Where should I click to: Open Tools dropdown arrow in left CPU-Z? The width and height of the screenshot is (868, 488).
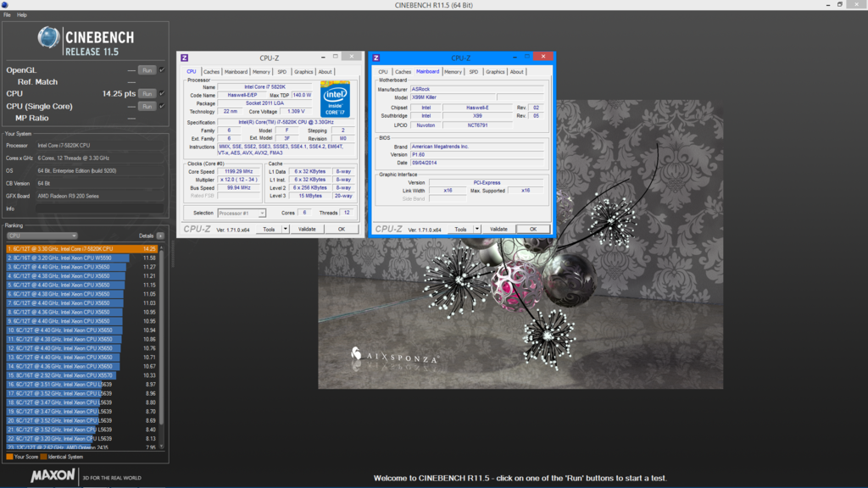(x=286, y=229)
